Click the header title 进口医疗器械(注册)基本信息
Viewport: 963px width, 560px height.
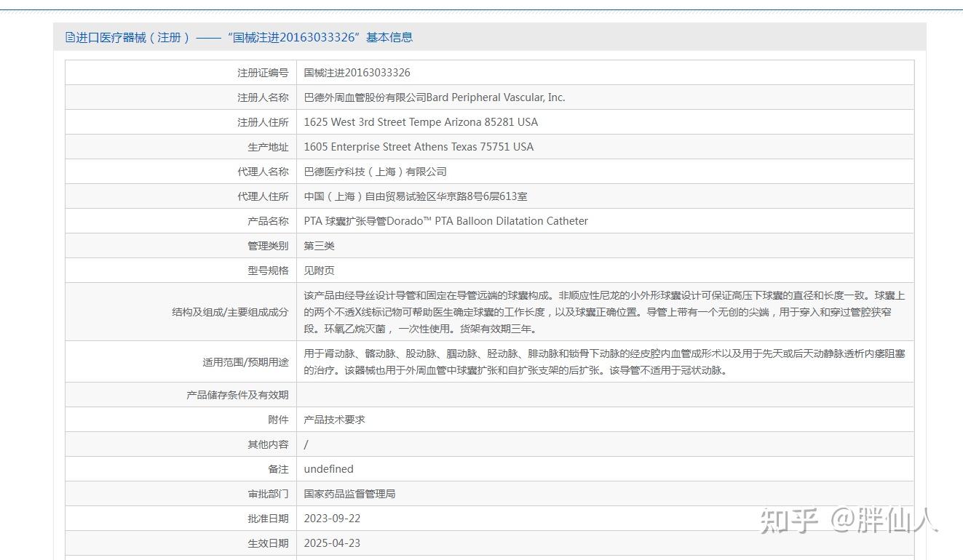point(245,37)
